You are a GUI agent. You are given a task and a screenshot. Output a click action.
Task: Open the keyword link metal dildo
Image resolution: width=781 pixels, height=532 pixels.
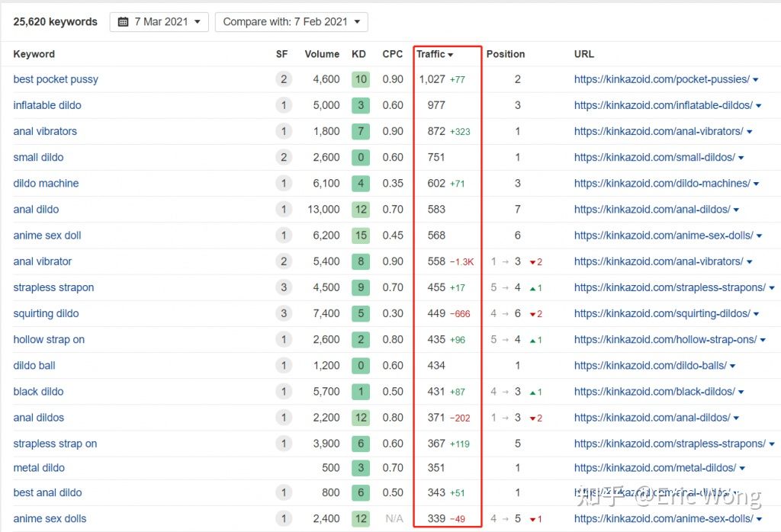tap(39, 468)
